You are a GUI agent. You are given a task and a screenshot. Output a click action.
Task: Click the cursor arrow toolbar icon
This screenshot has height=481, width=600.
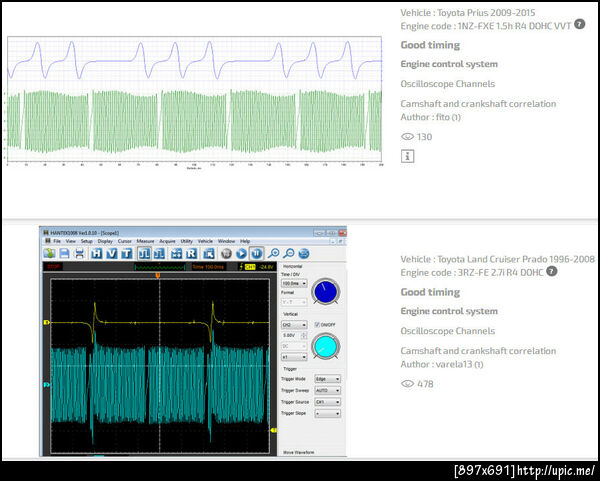click(x=209, y=253)
